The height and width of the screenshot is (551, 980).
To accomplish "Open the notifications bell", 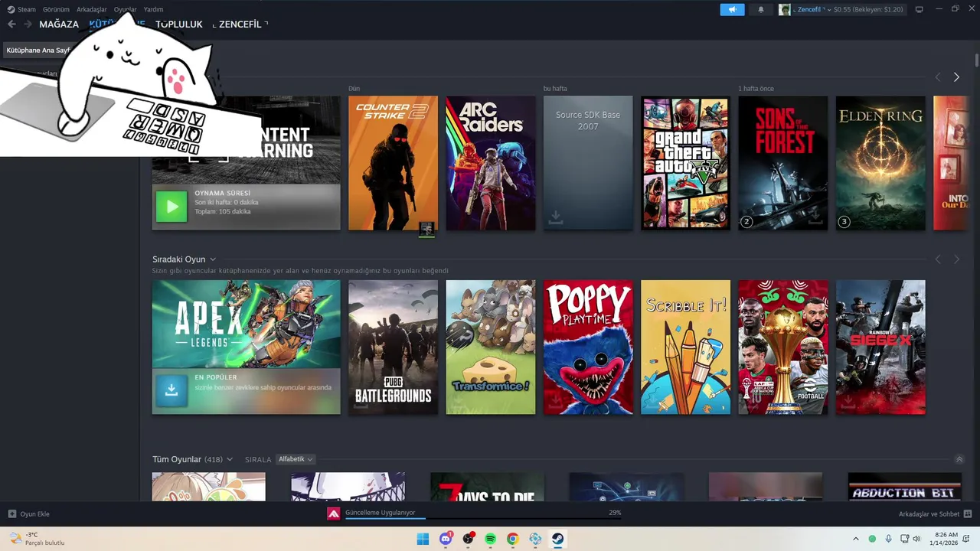I will [x=760, y=9].
